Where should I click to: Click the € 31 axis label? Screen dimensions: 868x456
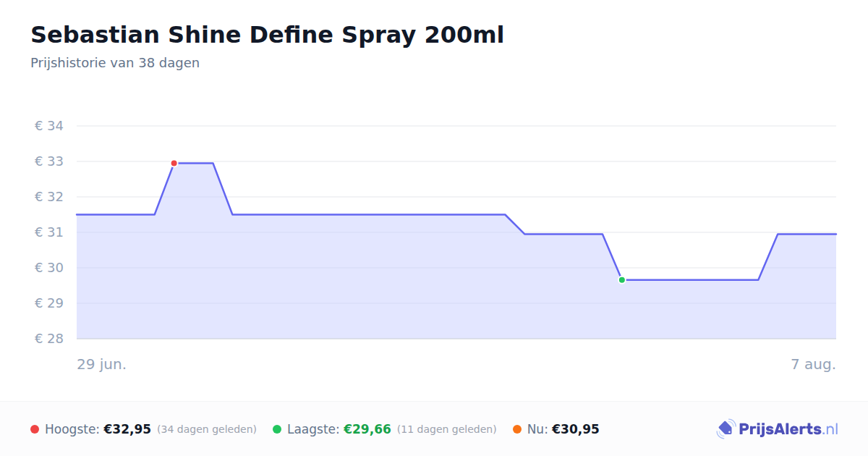coord(49,232)
